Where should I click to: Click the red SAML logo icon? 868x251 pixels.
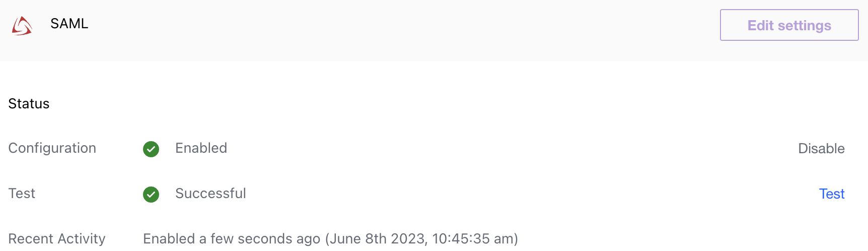[22, 26]
